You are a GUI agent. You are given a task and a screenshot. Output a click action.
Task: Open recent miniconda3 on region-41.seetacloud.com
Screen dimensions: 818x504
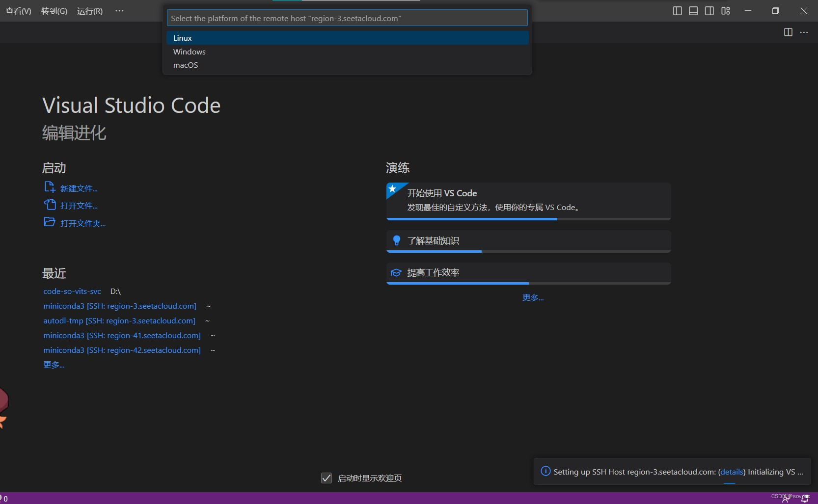(x=122, y=335)
